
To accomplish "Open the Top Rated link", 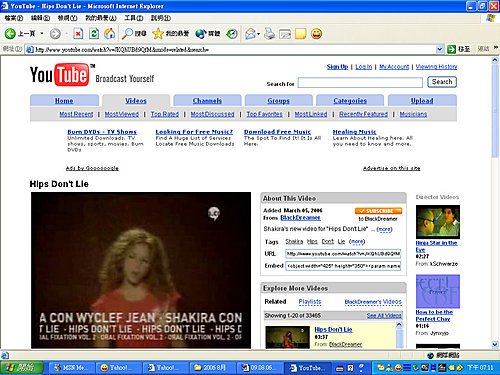I will coord(165,114).
